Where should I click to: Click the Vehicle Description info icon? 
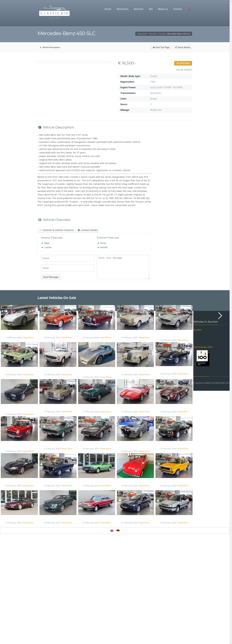pyautogui.click(x=40, y=128)
